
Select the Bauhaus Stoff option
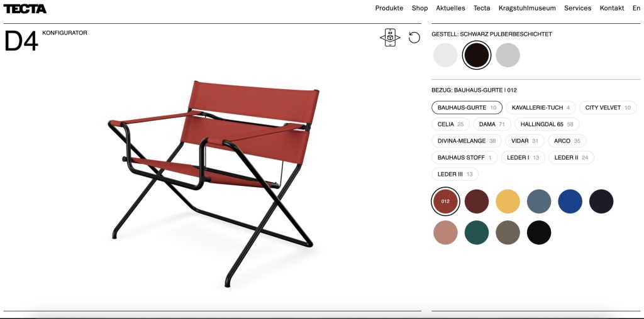coord(464,158)
